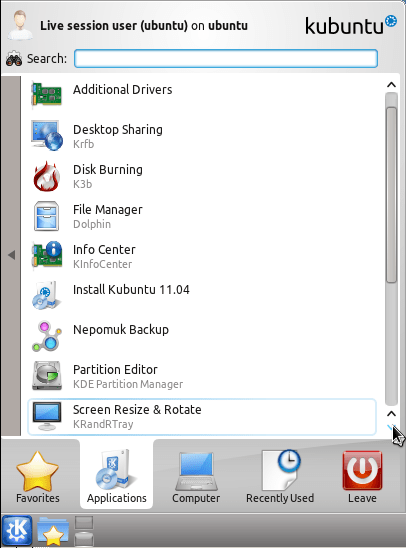Click the Krfb subtitle text
The image size is (406, 548).
click(84, 144)
